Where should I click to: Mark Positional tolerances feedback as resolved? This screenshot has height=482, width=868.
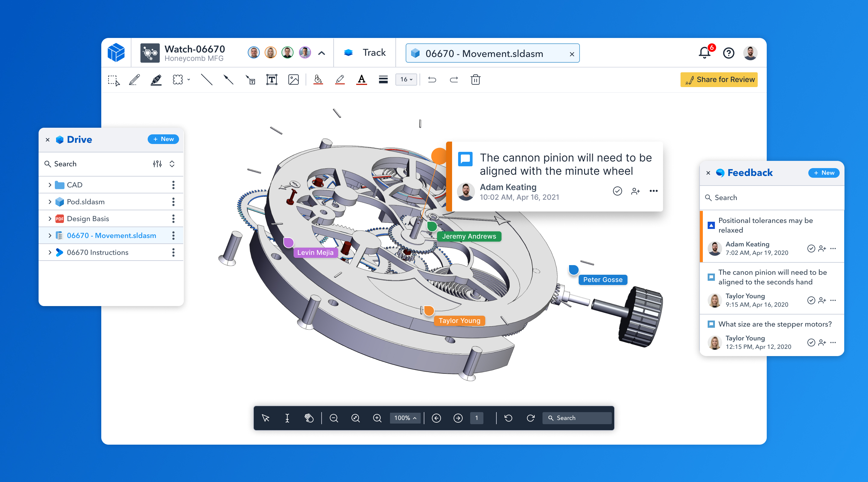tap(811, 249)
